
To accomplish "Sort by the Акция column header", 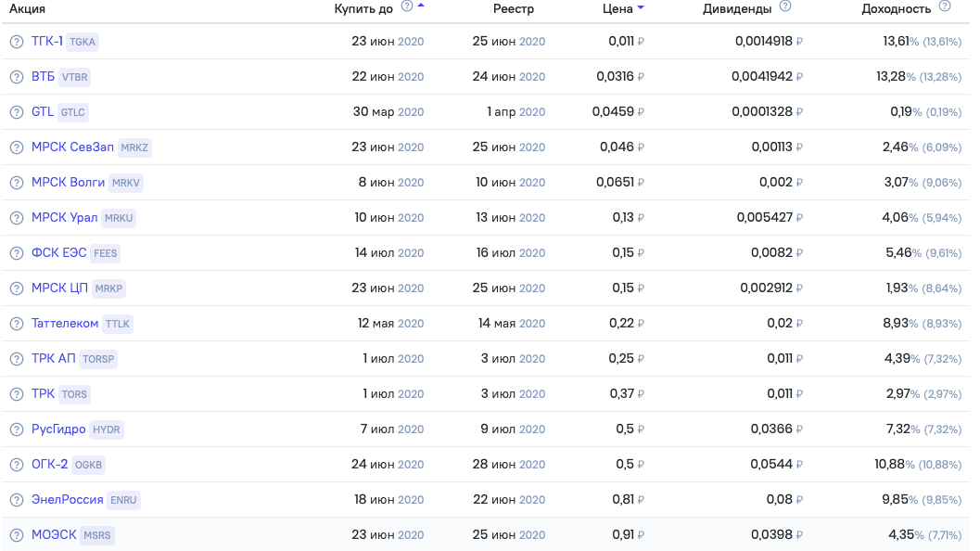I will pos(27,8).
